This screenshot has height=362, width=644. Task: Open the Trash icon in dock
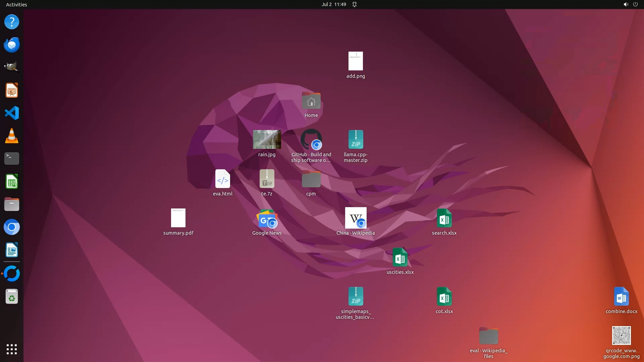pyautogui.click(x=12, y=297)
